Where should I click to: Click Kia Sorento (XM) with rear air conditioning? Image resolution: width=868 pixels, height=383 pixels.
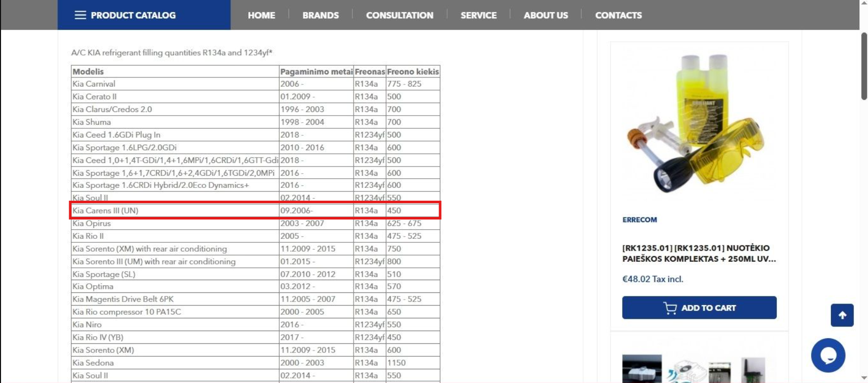(x=175, y=249)
